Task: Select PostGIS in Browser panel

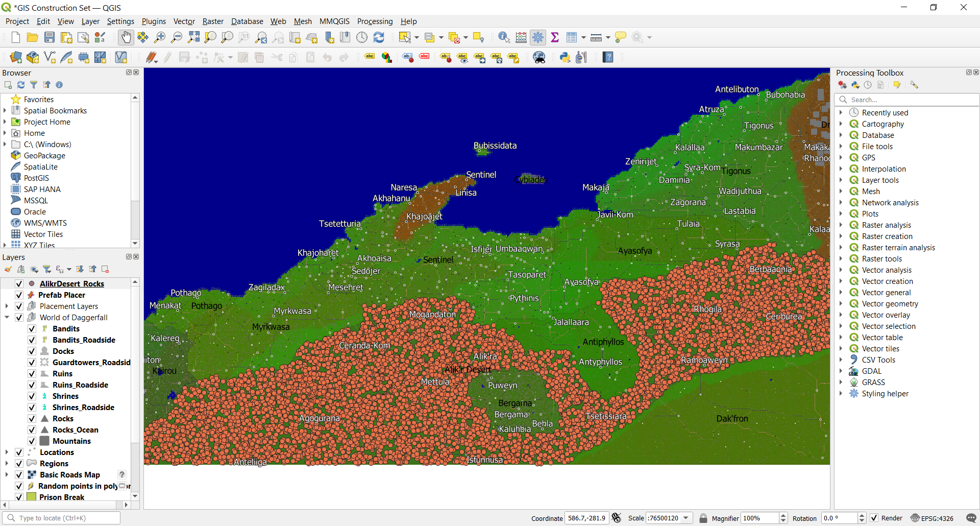Action: (36, 178)
